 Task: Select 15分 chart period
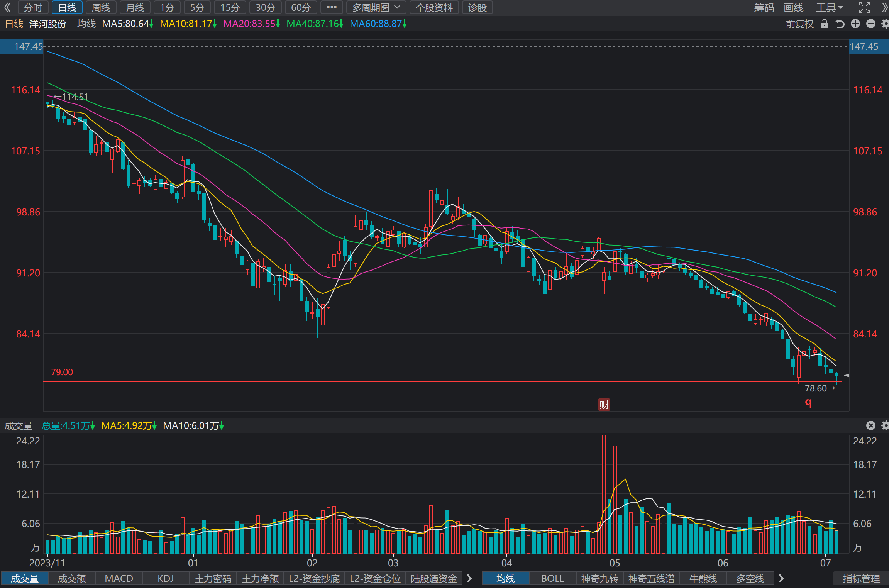tap(230, 7)
